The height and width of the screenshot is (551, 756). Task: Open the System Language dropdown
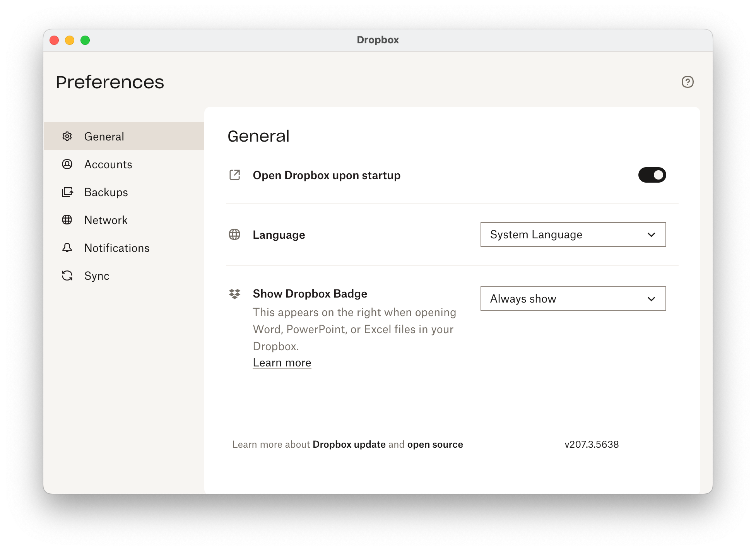[573, 234]
